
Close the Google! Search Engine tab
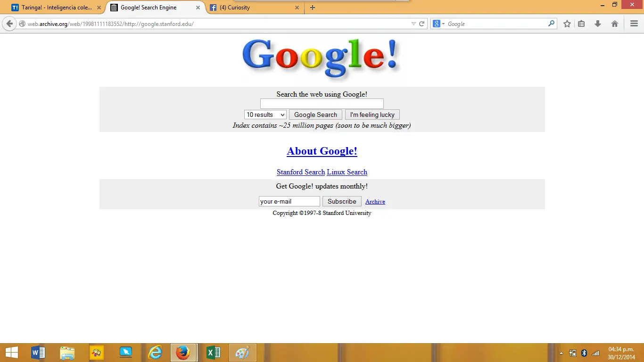pyautogui.click(x=198, y=8)
